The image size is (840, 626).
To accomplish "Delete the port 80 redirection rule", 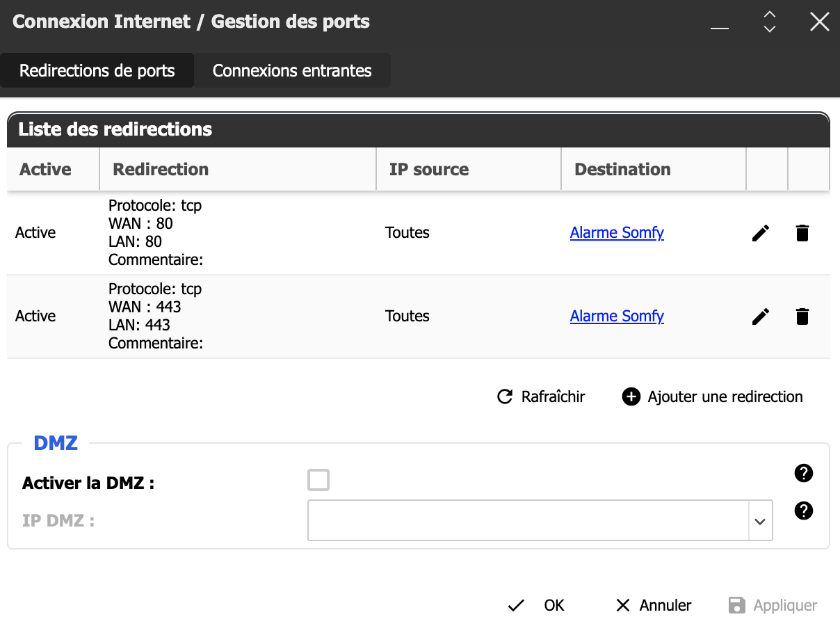I will (x=802, y=233).
